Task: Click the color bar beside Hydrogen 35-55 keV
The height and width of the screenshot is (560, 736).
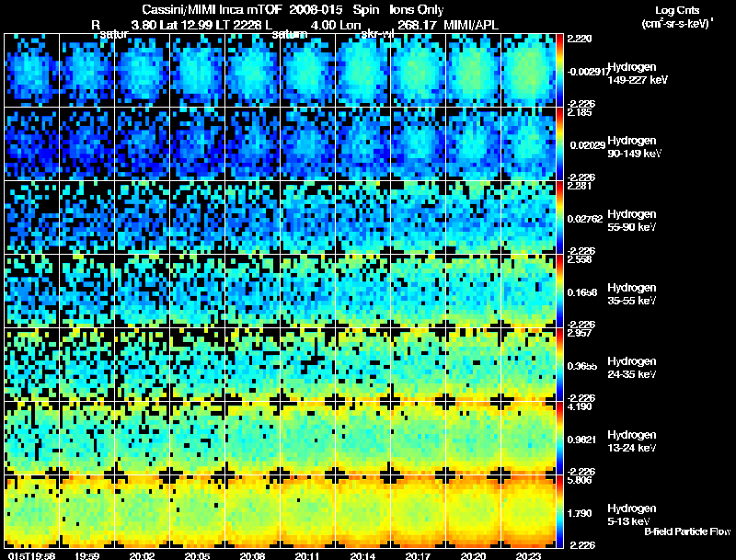Action: click(x=559, y=291)
